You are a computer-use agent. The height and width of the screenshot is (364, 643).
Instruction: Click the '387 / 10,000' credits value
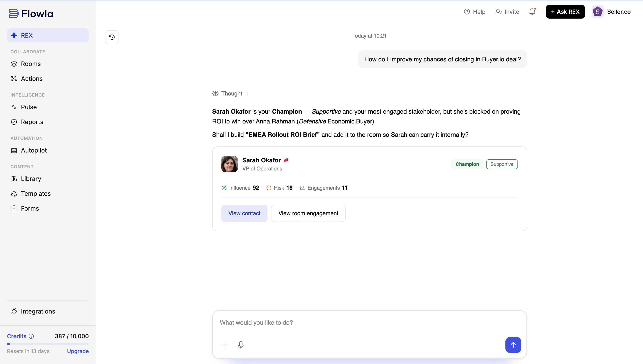(x=72, y=336)
